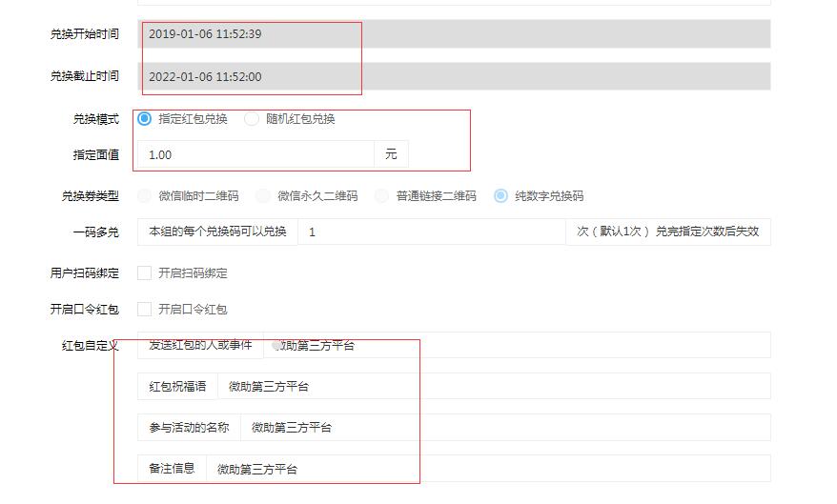Image resolution: width=837 pixels, height=504 pixels.
Task: Edit the 参与活动的名称 text field
Action: point(505,427)
